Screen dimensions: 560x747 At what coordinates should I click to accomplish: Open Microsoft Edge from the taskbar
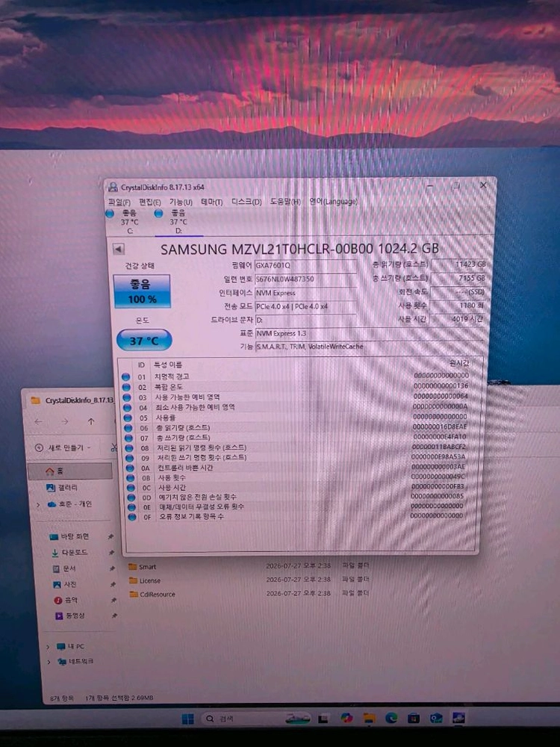pyautogui.click(x=391, y=718)
